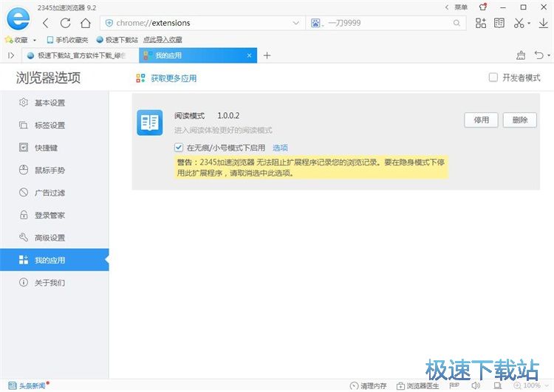Open the app center grid icon
Screen dimensions: 554x392
[481, 24]
